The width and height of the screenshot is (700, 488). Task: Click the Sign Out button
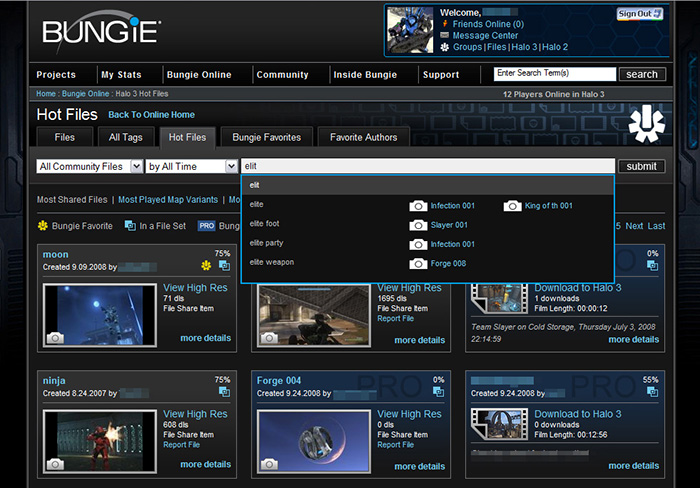tap(639, 14)
